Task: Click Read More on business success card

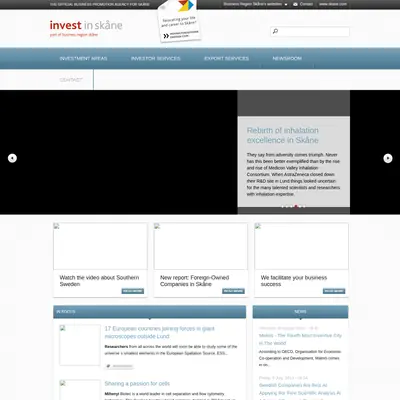Action: [x=334, y=291]
